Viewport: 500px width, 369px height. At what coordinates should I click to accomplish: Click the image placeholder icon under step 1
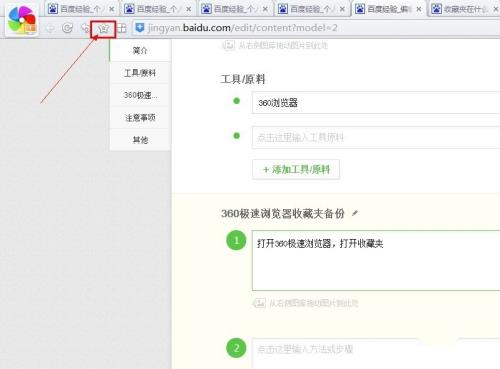point(259,303)
